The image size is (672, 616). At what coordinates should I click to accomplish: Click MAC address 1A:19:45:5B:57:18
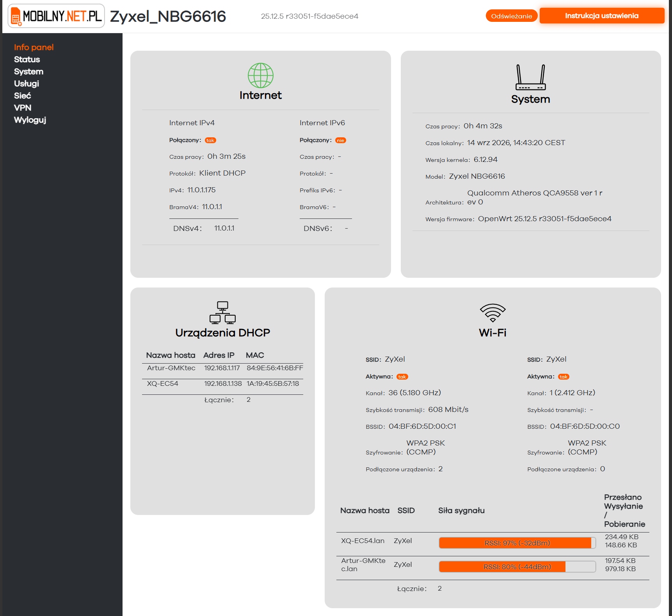(273, 383)
